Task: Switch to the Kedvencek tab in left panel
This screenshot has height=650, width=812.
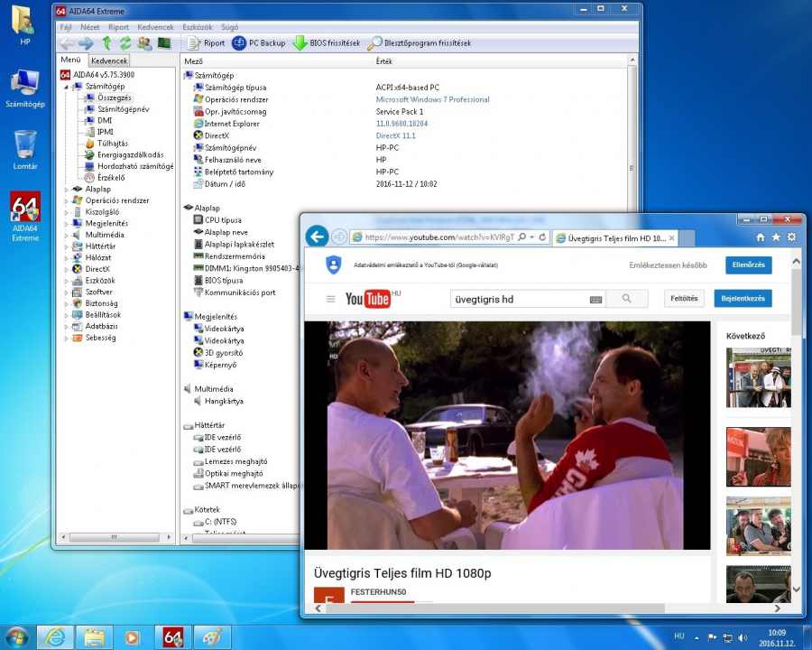Action: click(x=109, y=60)
